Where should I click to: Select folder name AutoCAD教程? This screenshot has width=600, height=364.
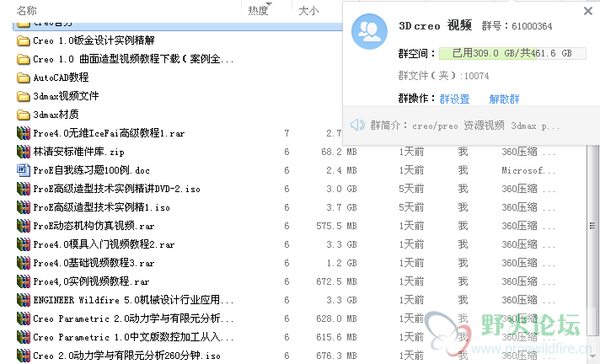point(61,78)
